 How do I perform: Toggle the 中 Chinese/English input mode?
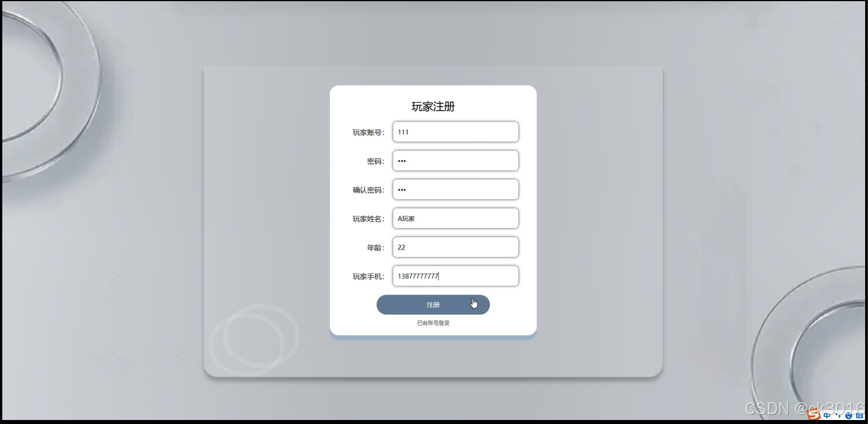tap(827, 415)
